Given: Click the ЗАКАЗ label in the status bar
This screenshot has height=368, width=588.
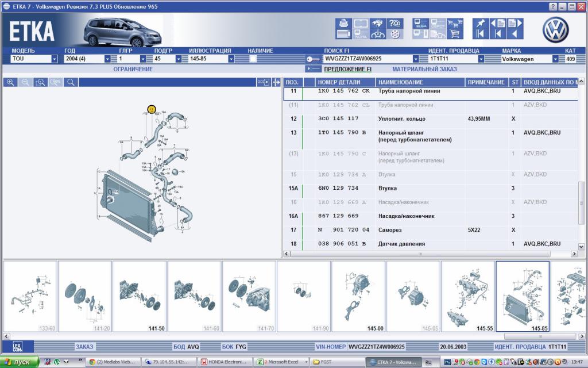Looking at the screenshot, I should point(84,347).
